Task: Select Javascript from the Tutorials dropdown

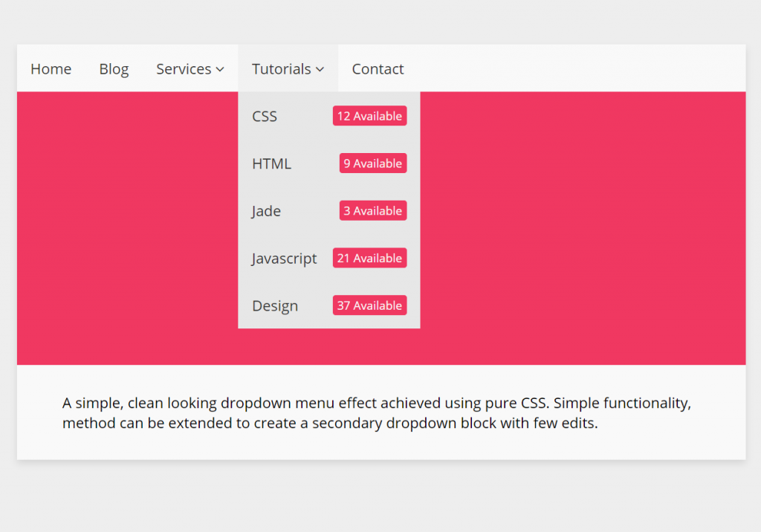Action: pos(284,258)
